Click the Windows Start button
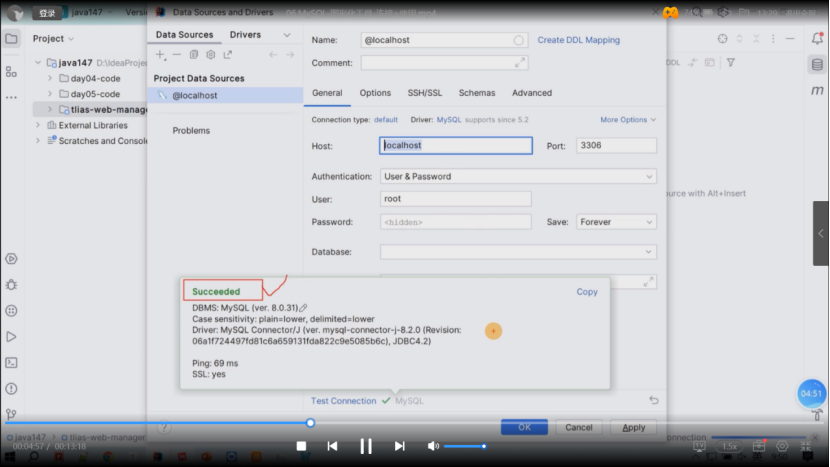 pyautogui.click(x=10, y=456)
